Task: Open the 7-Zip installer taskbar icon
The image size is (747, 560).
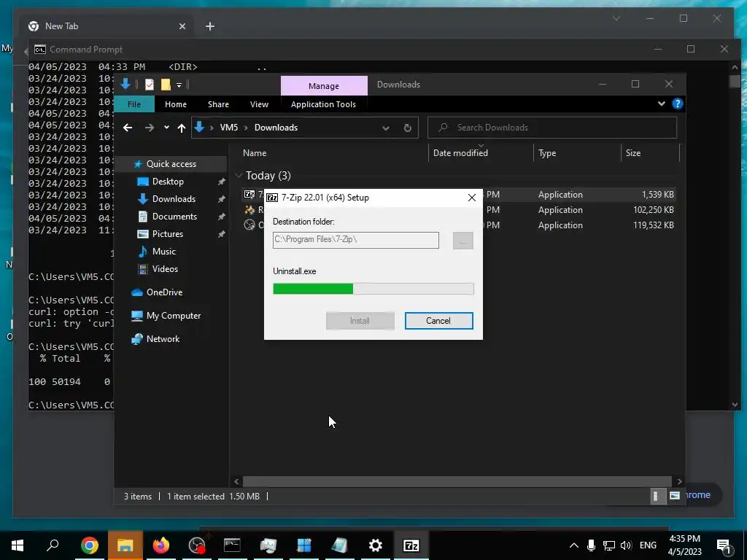Action: (x=411, y=545)
